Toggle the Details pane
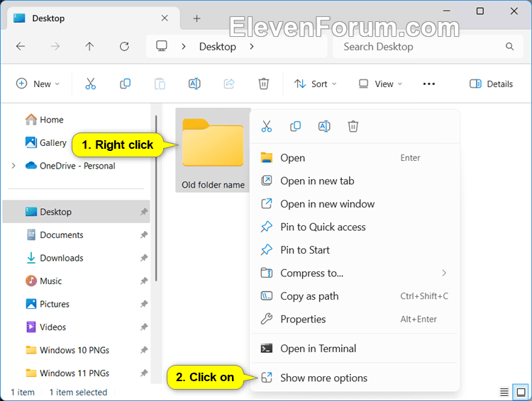This screenshot has height=401, width=532. coord(491,84)
